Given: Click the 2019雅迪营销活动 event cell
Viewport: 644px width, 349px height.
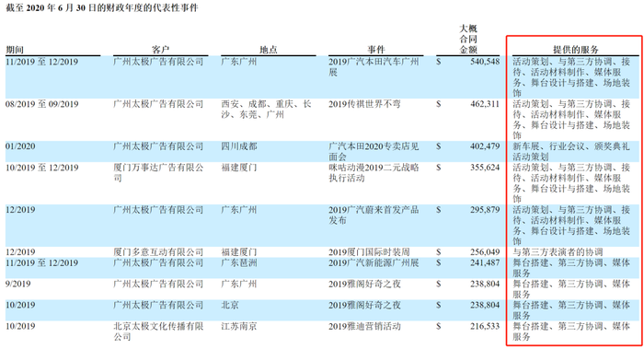Looking at the screenshot, I should (364, 326).
